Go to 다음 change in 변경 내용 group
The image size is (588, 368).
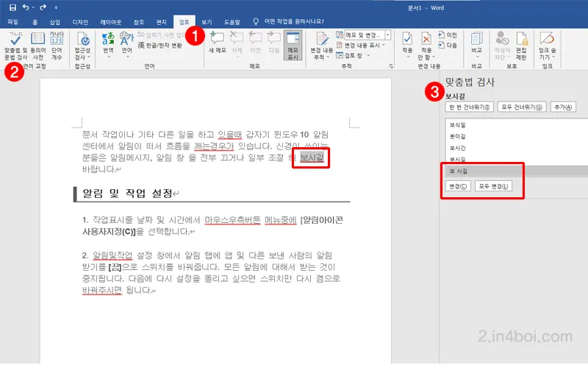[448, 45]
